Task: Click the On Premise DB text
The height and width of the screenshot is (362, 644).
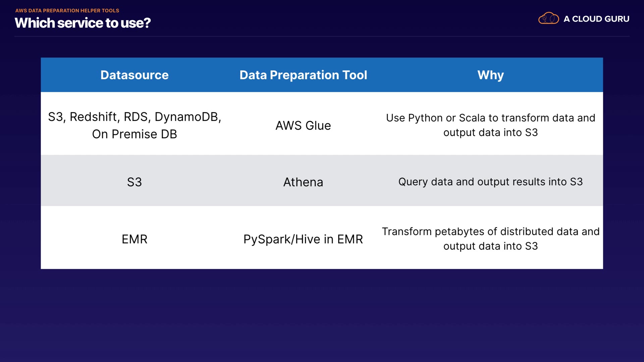Action: (x=135, y=134)
